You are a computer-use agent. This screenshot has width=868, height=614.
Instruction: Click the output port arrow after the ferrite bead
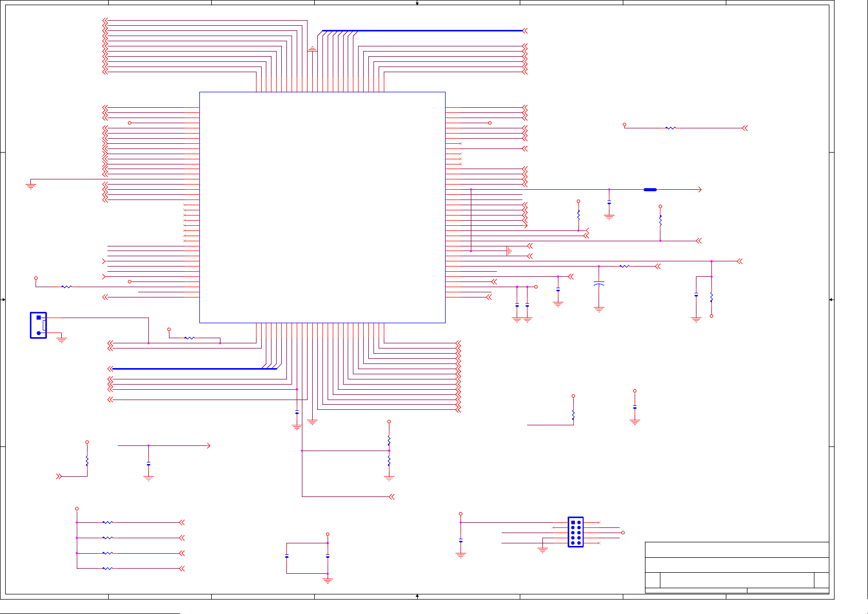(700, 190)
